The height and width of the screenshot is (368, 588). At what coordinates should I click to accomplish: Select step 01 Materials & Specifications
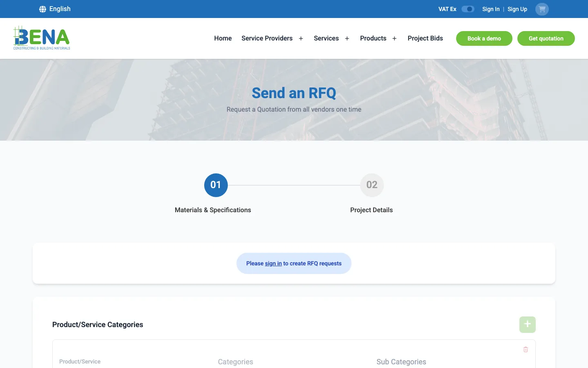click(x=216, y=185)
